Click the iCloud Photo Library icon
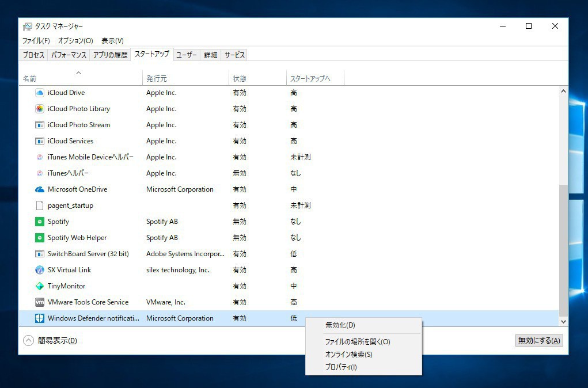Image resolution: width=588 pixels, height=388 pixels. coord(40,109)
